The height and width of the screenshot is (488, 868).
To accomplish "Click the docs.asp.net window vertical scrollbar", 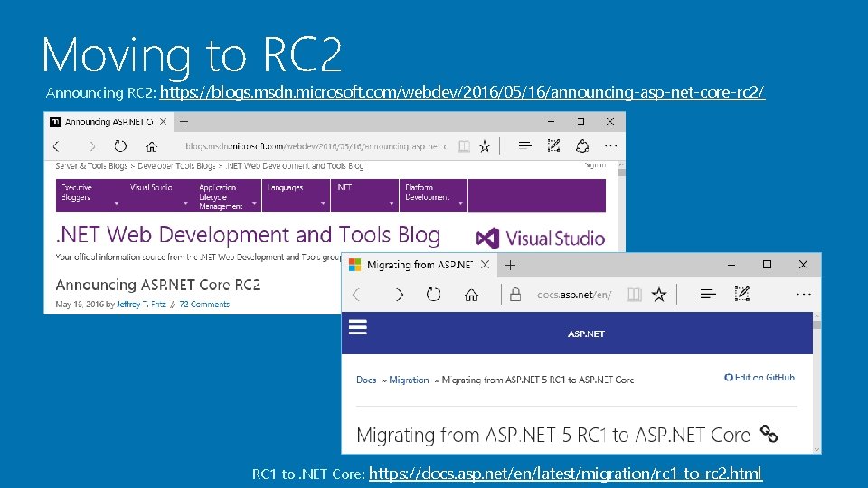I will (816, 382).
